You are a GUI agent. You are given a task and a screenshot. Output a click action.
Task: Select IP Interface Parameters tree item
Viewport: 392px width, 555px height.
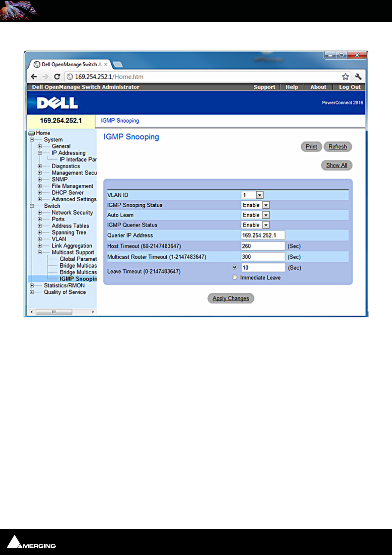point(78,160)
